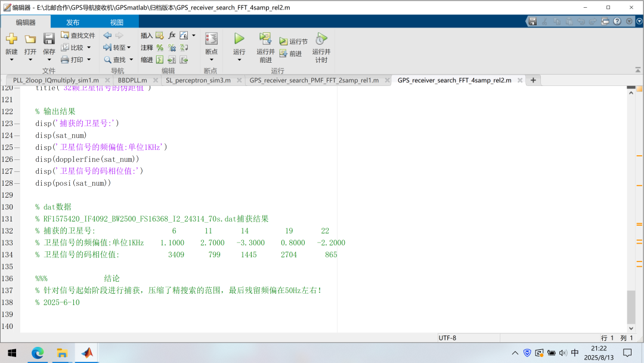Switch to the BBDPLL.m file tab
This screenshot has width=644, height=363.
point(132,80)
